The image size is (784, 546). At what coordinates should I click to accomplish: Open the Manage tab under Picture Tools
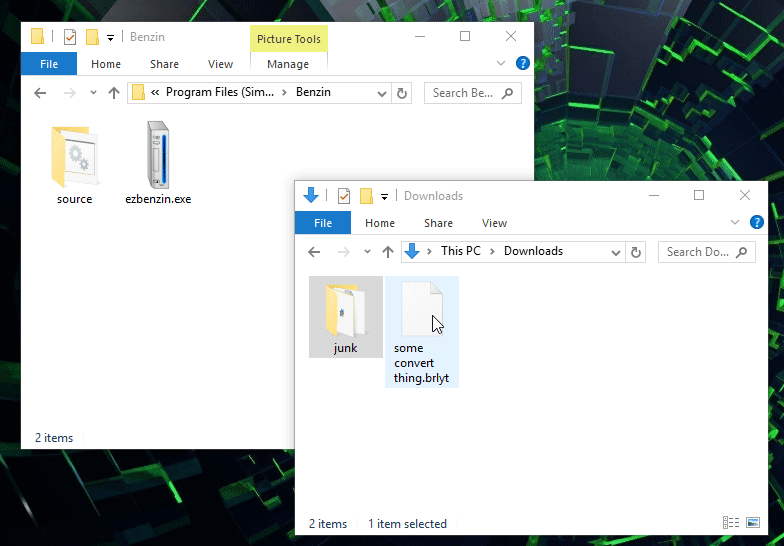click(288, 64)
